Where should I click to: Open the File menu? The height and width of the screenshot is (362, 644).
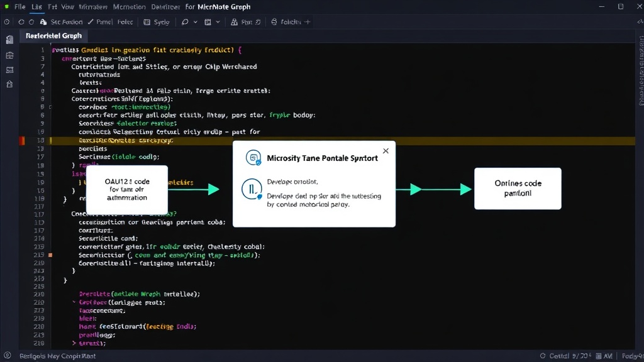click(x=19, y=7)
